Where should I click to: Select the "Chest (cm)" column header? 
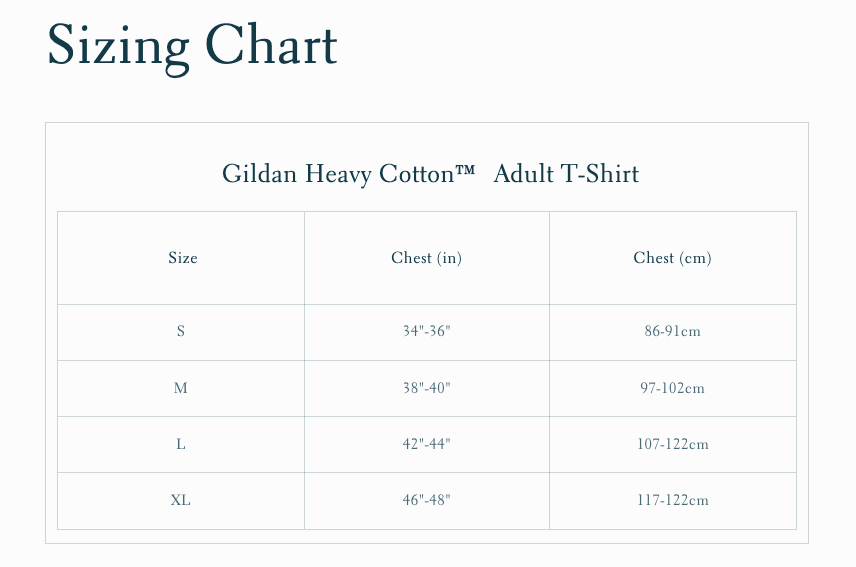pyautogui.click(x=672, y=258)
